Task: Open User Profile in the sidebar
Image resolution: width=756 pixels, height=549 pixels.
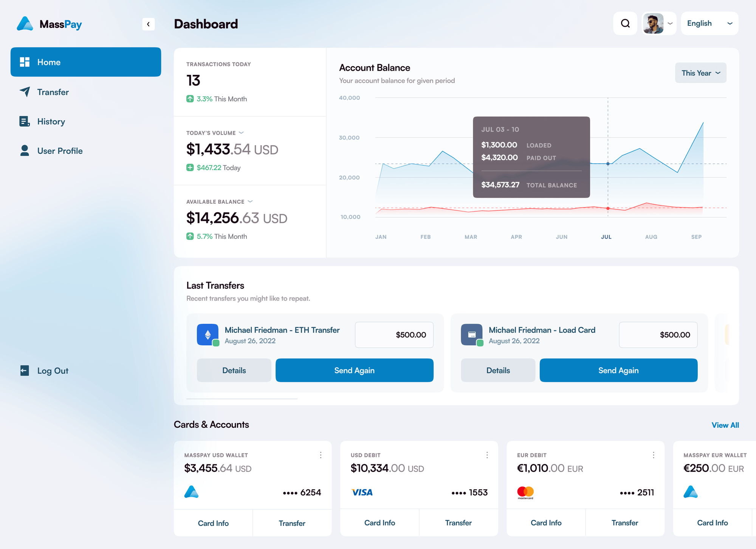Action: [60, 151]
